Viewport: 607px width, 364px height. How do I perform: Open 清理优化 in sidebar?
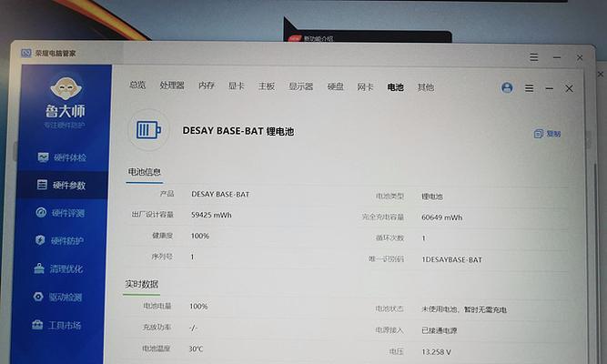(x=60, y=268)
